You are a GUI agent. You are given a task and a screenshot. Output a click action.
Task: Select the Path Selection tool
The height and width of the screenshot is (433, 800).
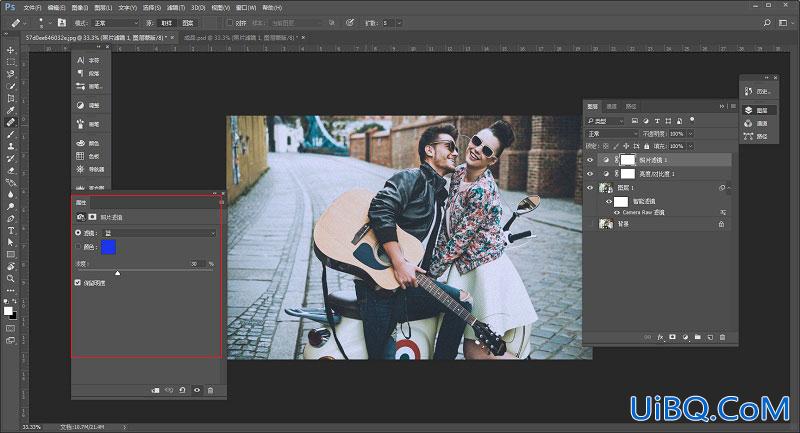click(x=11, y=243)
